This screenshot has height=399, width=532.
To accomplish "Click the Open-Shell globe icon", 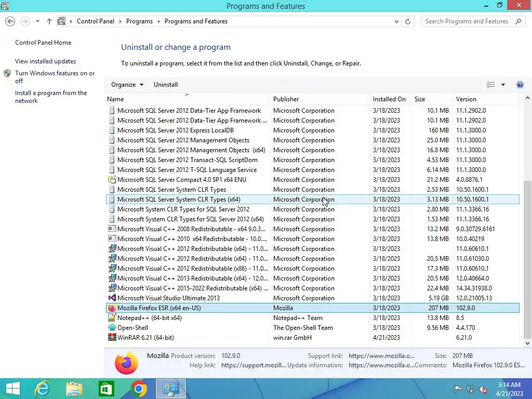I will 112,327.
